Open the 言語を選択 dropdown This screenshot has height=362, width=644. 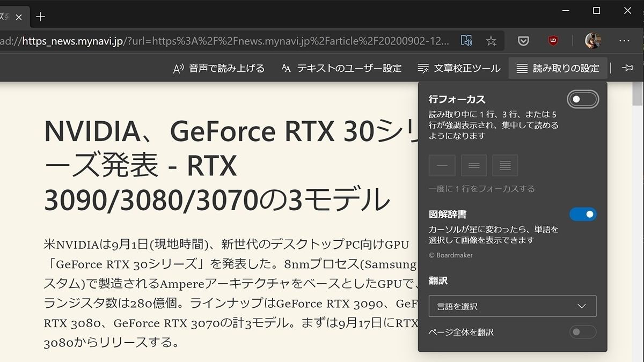click(513, 306)
